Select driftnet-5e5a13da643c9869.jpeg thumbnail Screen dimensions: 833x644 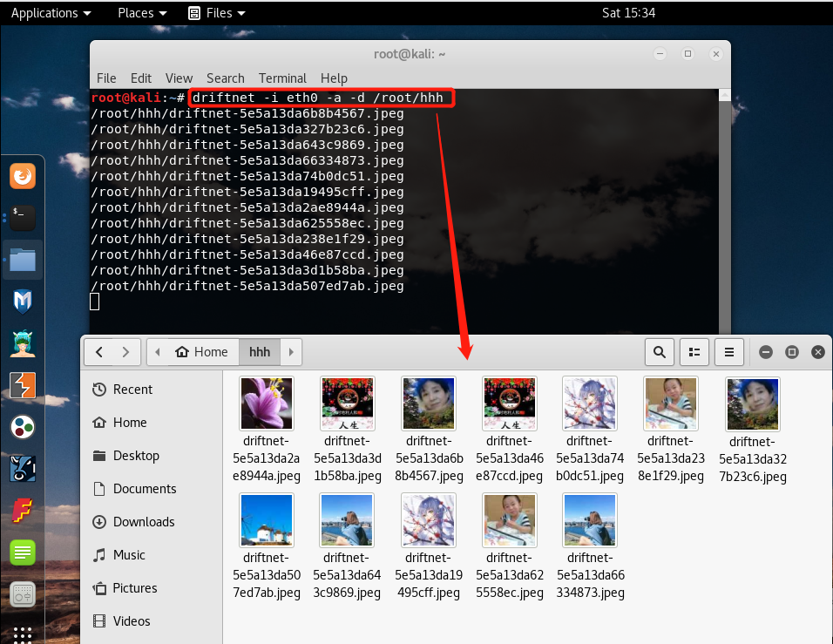347,520
